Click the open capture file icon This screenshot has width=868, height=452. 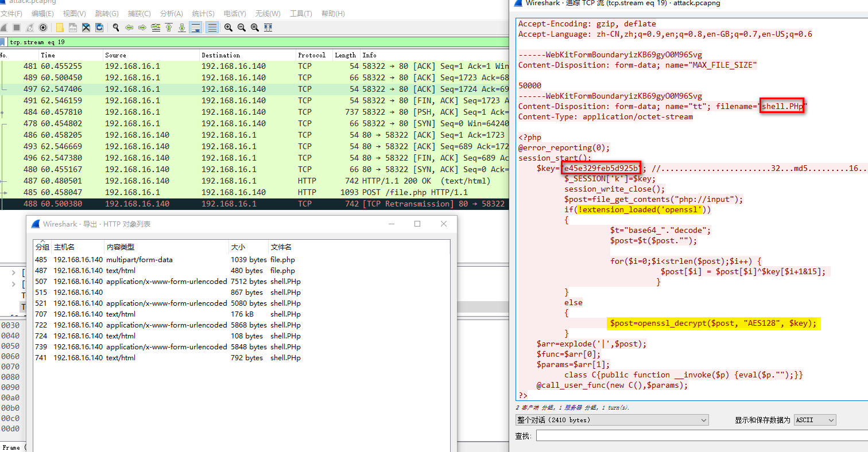[x=60, y=28]
